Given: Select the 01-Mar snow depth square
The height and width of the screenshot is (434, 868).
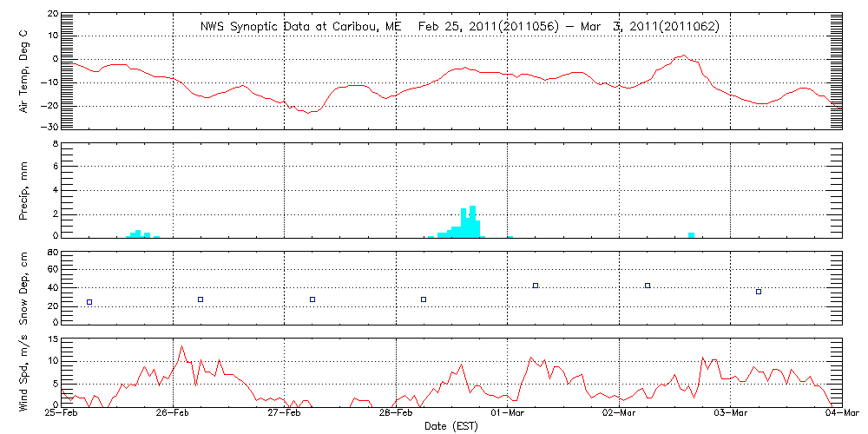Looking at the screenshot, I should tap(536, 286).
